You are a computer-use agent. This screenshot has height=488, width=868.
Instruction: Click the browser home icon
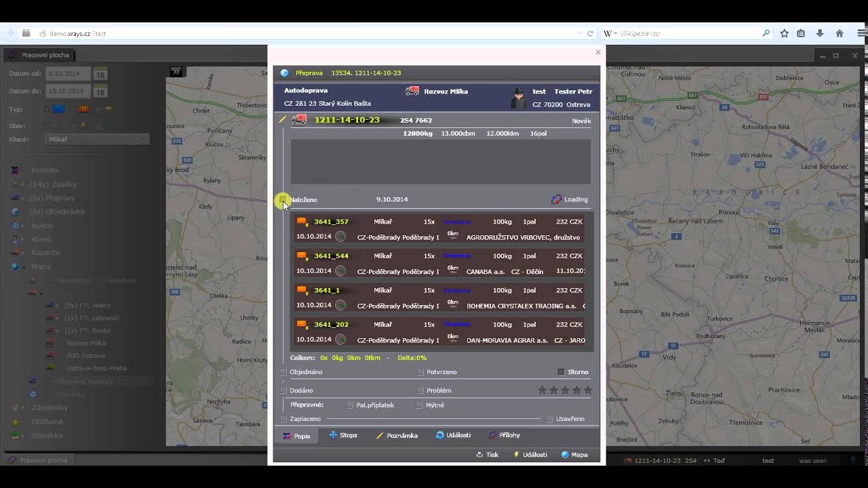pyautogui.click(x=840, y=33)
